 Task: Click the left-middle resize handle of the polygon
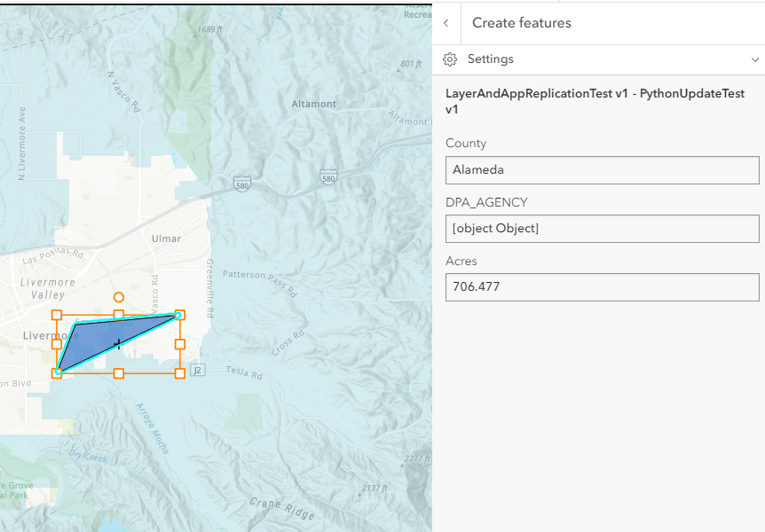pos(57,344)
